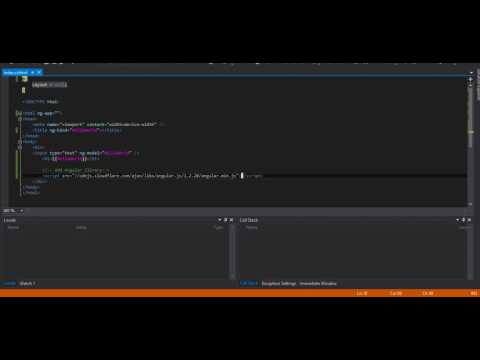
Task: Click the Ln line number status indicator
Action: (362, 293)
